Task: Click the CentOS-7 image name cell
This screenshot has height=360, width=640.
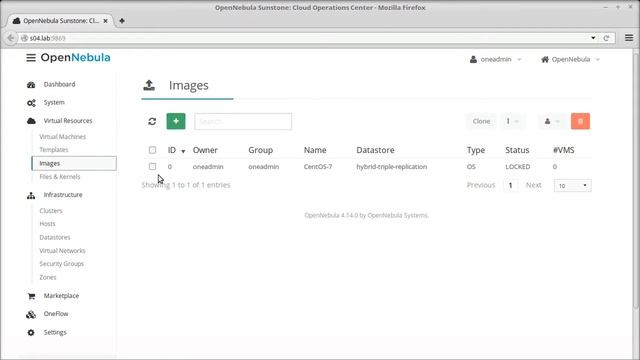Action: click(x=318, y=167)
